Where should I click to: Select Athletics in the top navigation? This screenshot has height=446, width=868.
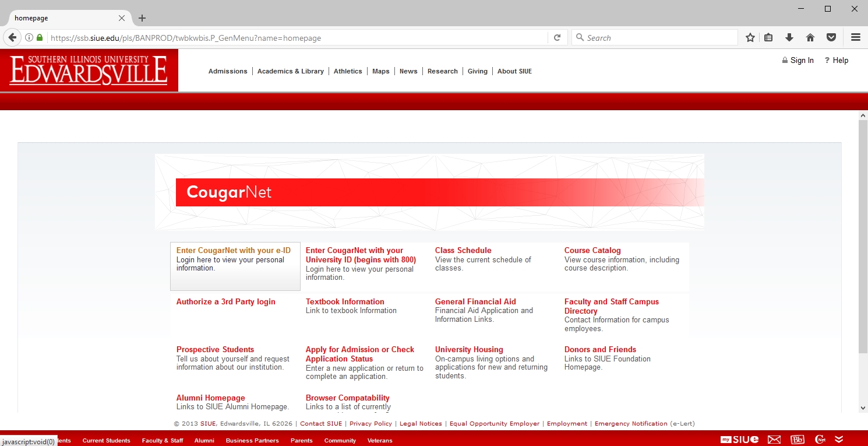[348, 71]
